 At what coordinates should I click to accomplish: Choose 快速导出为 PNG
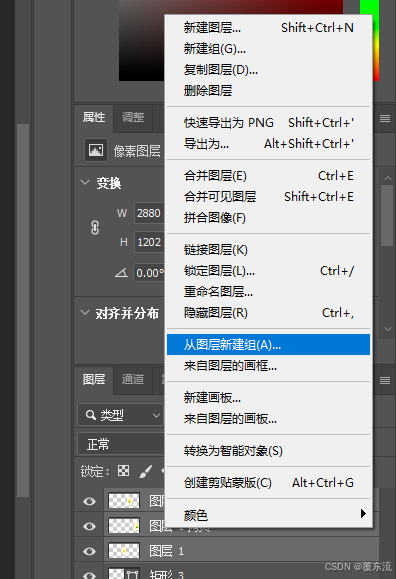coord(268,123)
